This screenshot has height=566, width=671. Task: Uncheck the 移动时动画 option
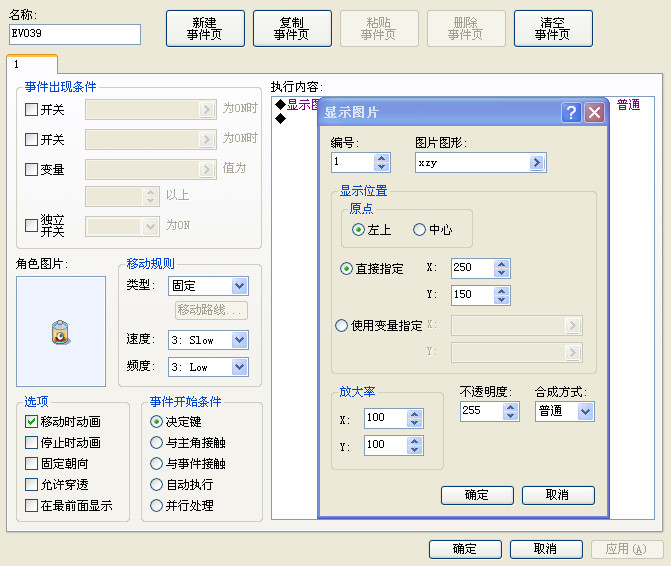[x=31, y=421]
